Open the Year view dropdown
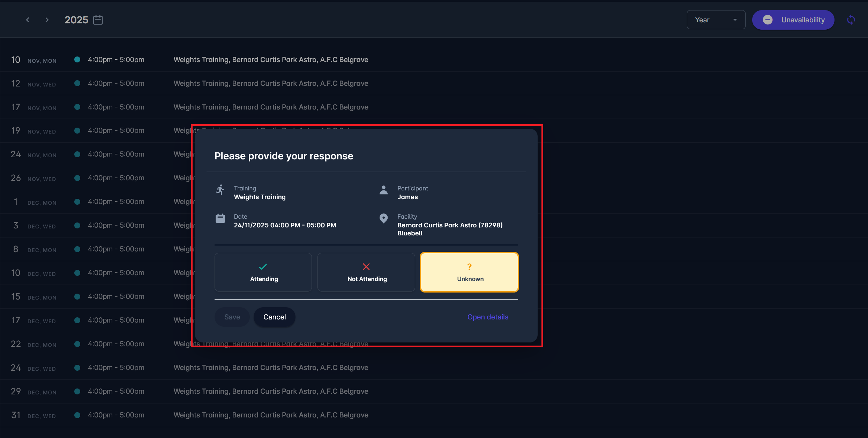This screenshot has width=868, height=438. [x=712, y=20]
